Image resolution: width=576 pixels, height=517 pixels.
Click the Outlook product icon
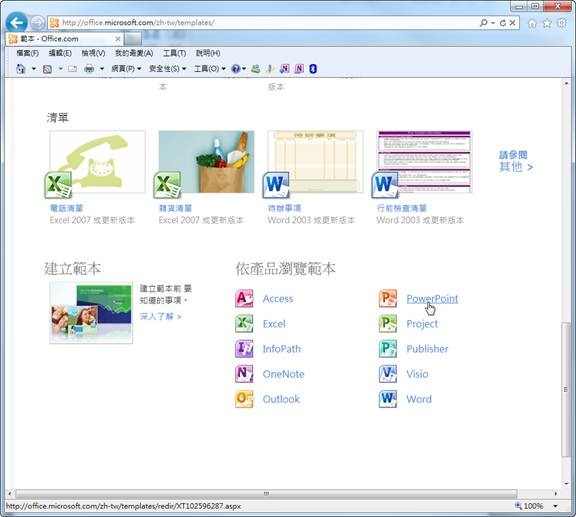coord(244,399)
